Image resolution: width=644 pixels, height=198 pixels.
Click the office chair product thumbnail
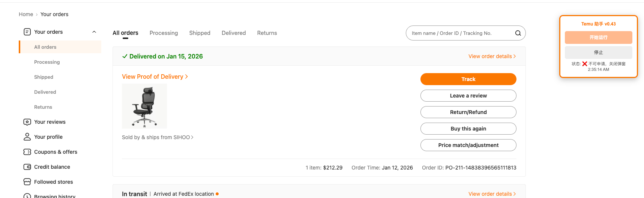click(x=144, y=106)
